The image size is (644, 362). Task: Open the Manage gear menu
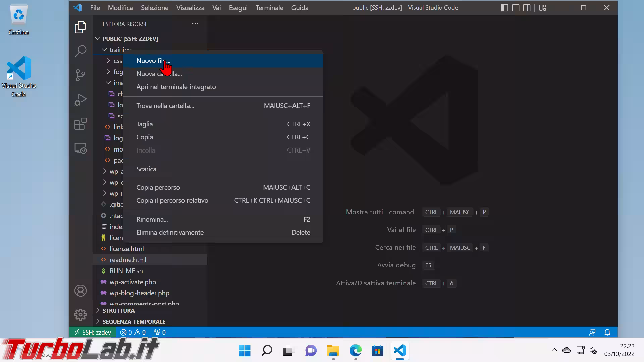pyautogui.click(x=80, y=314)
